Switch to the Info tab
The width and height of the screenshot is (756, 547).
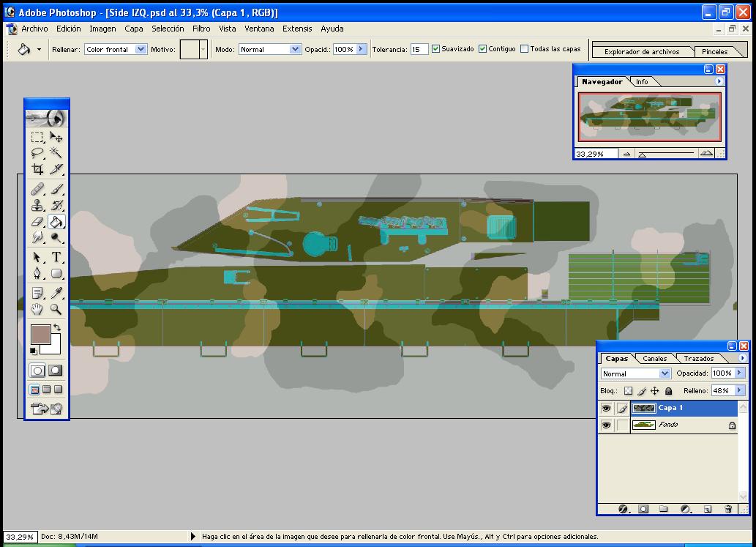click(642, 81)
